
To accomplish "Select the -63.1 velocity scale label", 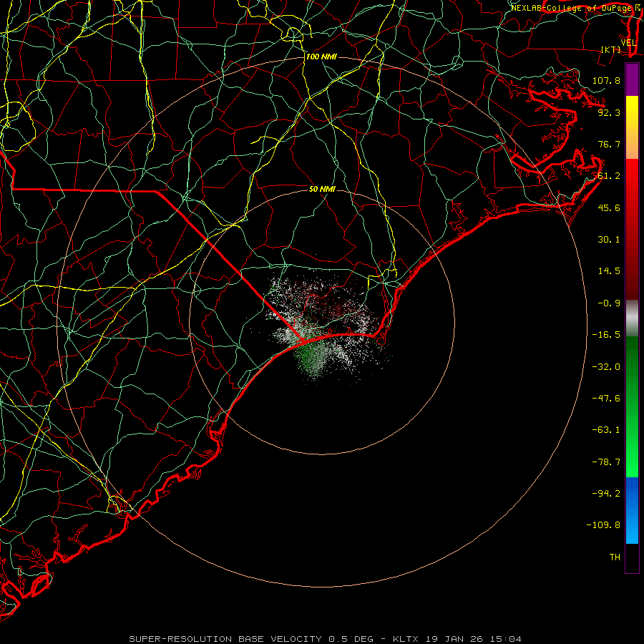I will [x=606, y=430].
